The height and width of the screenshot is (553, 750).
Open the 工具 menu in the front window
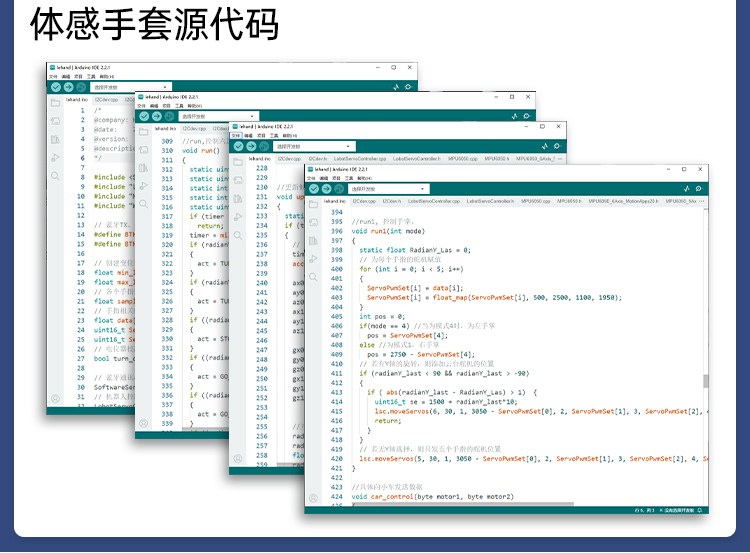349,178
